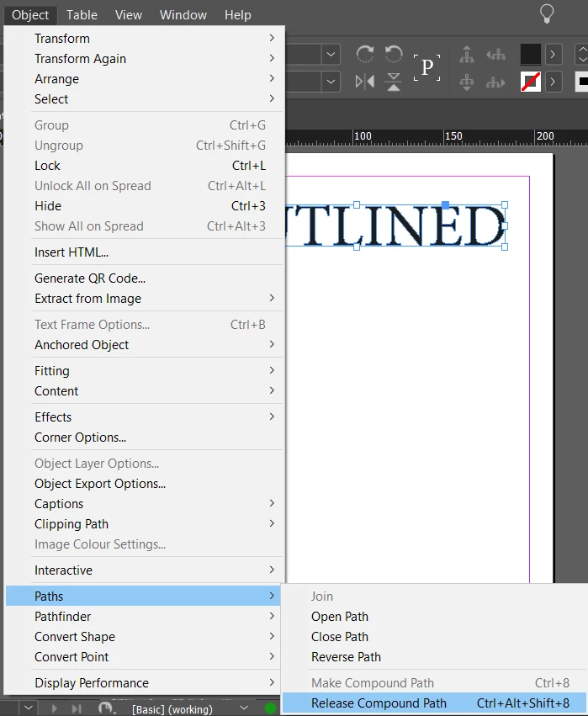Click [Basic] (working) preflight profile text
588x716 pixels.
[x=172, y=709]
